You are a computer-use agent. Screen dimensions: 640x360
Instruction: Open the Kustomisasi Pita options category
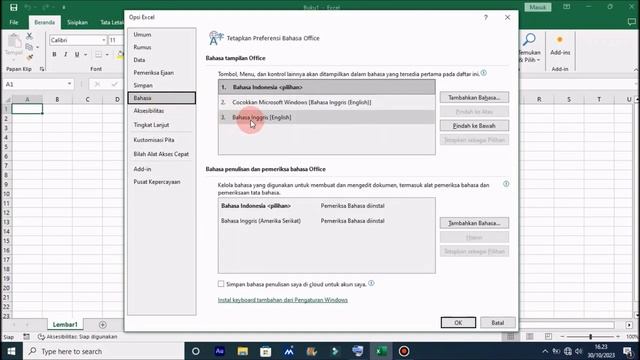coord(162,140)
